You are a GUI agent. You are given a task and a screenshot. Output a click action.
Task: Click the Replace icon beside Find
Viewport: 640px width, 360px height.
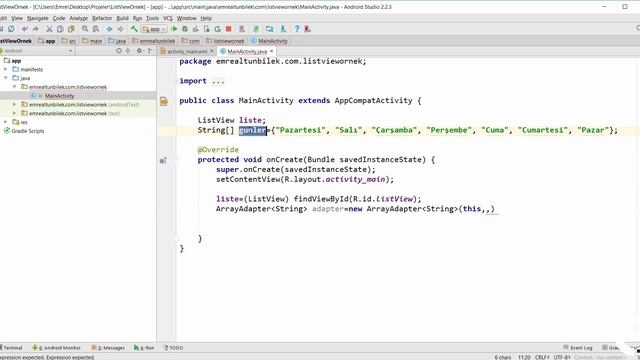pyautogui.click(x=96, y=29)
